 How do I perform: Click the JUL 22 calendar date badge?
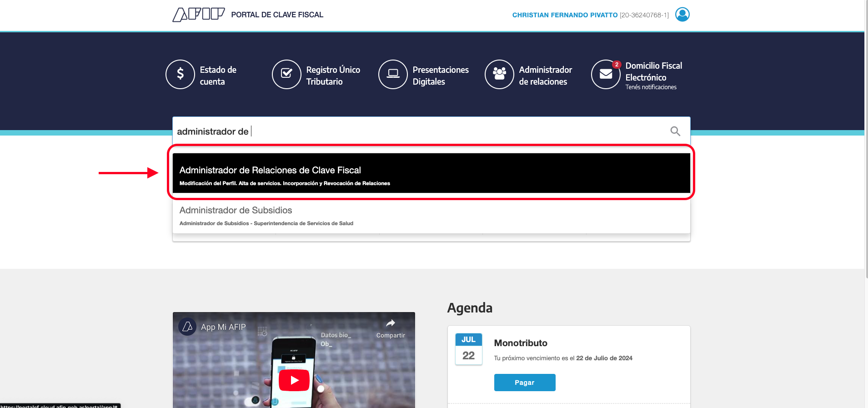click(468, 349)
